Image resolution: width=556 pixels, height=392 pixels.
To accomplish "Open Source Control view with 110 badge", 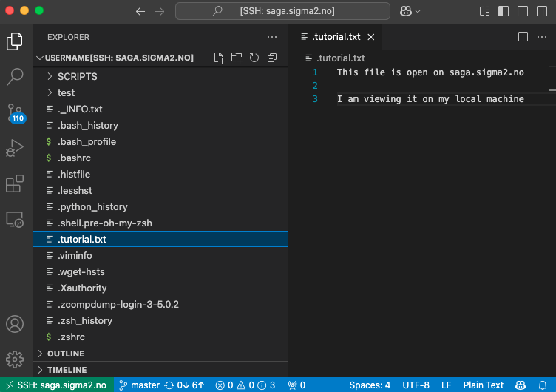I will pos(15,112).
